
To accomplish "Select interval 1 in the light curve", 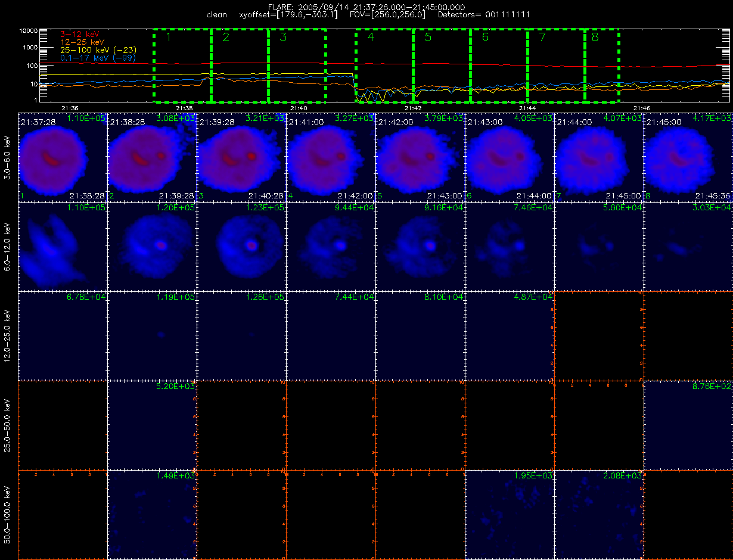I will pos(182,65).
